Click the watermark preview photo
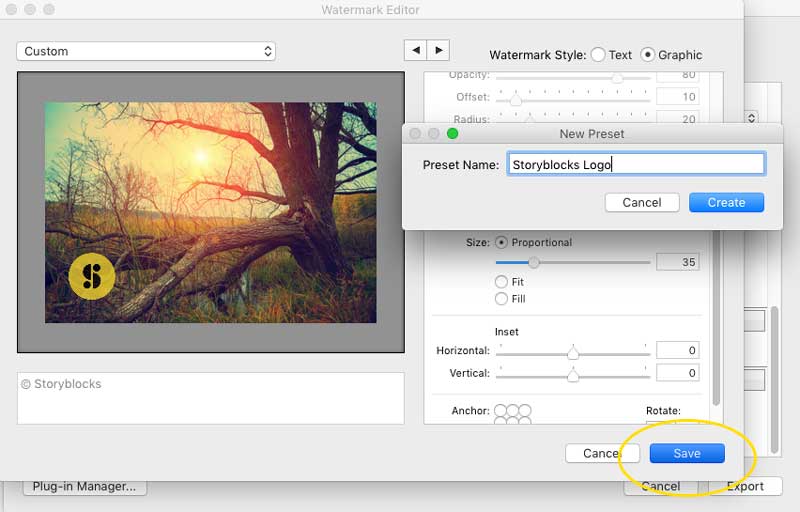Image resolution: width=800 pixels, height=512 pixels. coord(211,212)
